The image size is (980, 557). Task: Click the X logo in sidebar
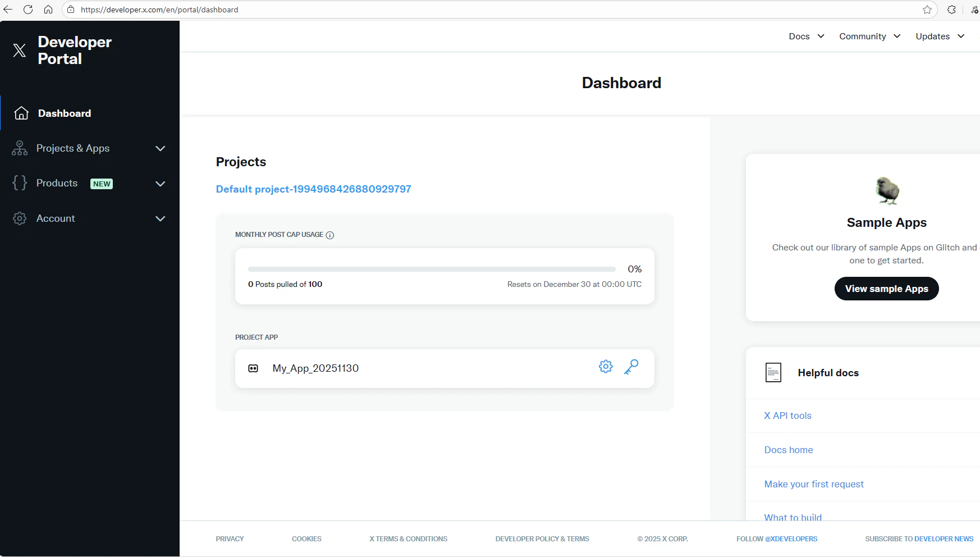(x=19, y=51)
